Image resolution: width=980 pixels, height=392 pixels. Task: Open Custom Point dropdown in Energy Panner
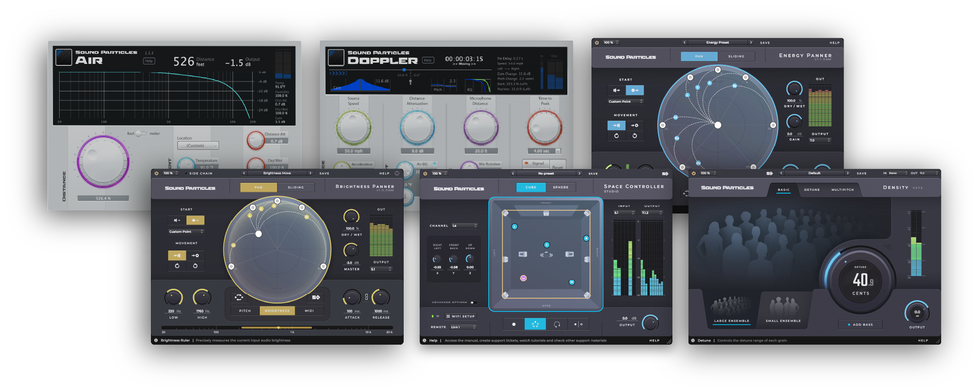(x=626, y=101)
